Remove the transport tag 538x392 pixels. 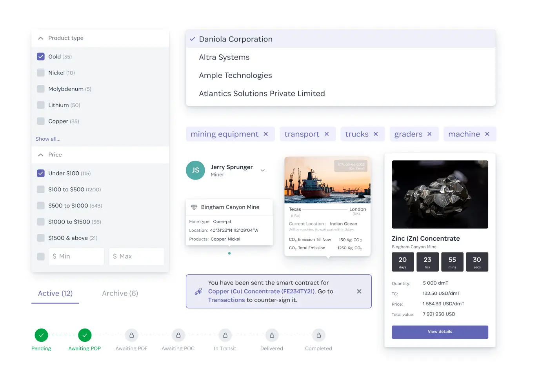tap(327, 134)
